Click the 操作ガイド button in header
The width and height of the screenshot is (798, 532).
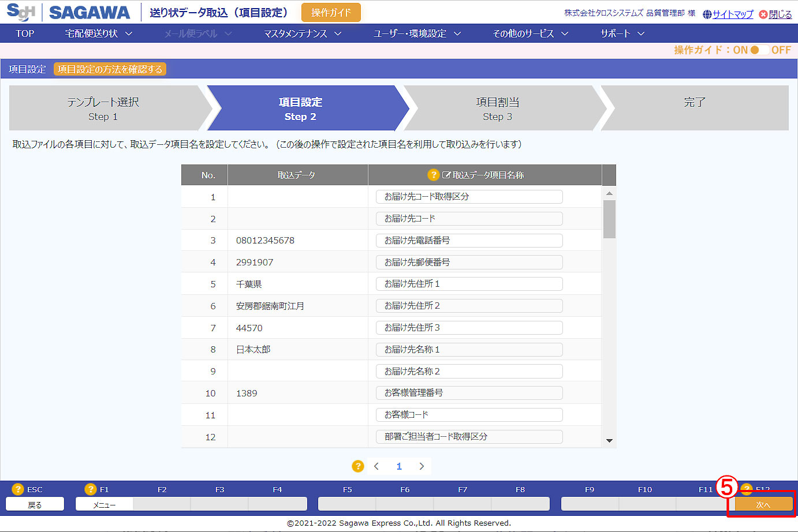coord(331,13)
